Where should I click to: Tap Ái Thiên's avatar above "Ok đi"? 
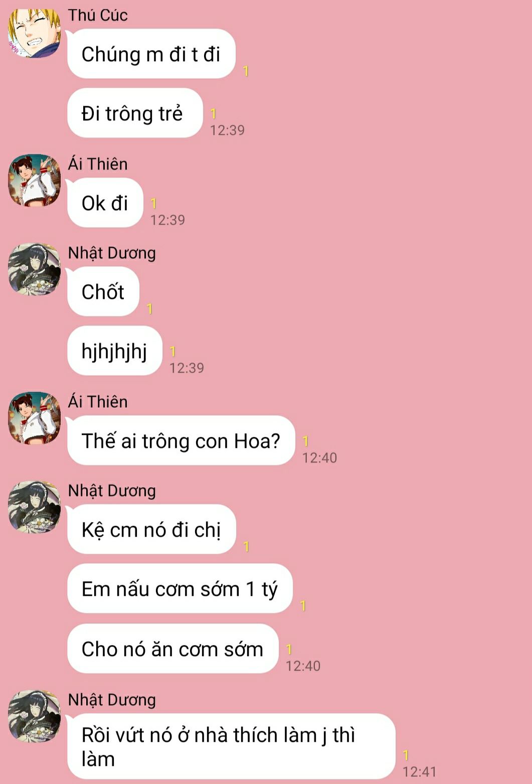coord(35,181)
